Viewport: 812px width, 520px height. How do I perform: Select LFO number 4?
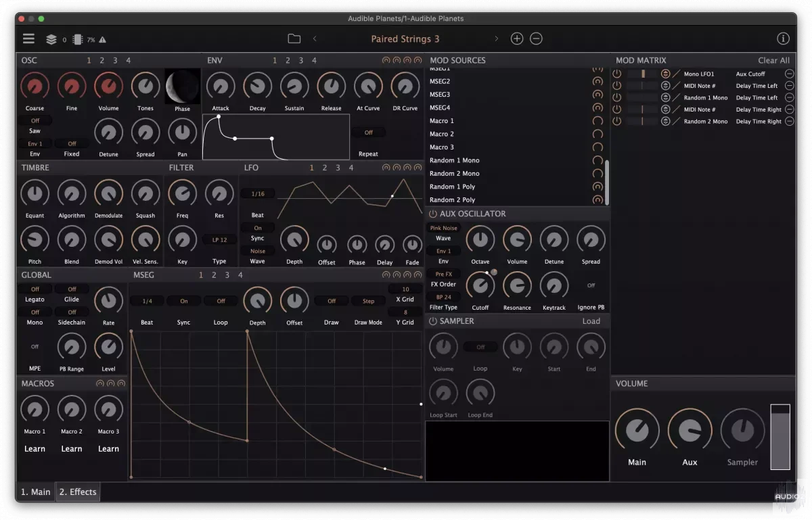click(351, 168)
